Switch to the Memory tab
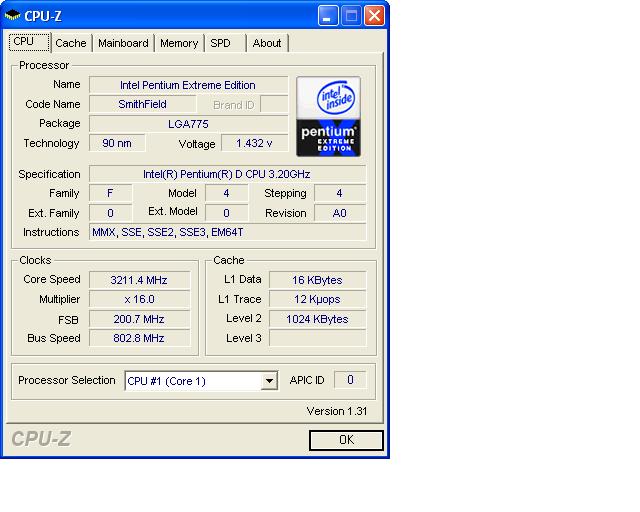This screenshot has height=512, width=640. 179,43
